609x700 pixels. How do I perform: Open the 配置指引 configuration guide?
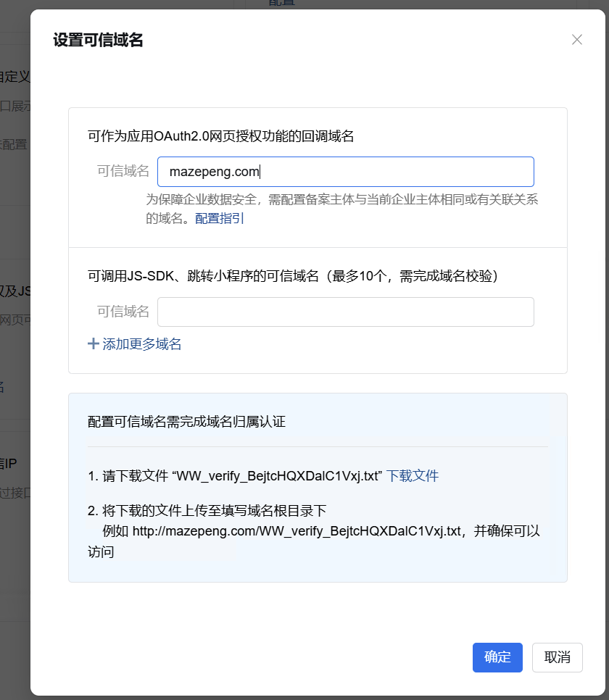[220, 218]
